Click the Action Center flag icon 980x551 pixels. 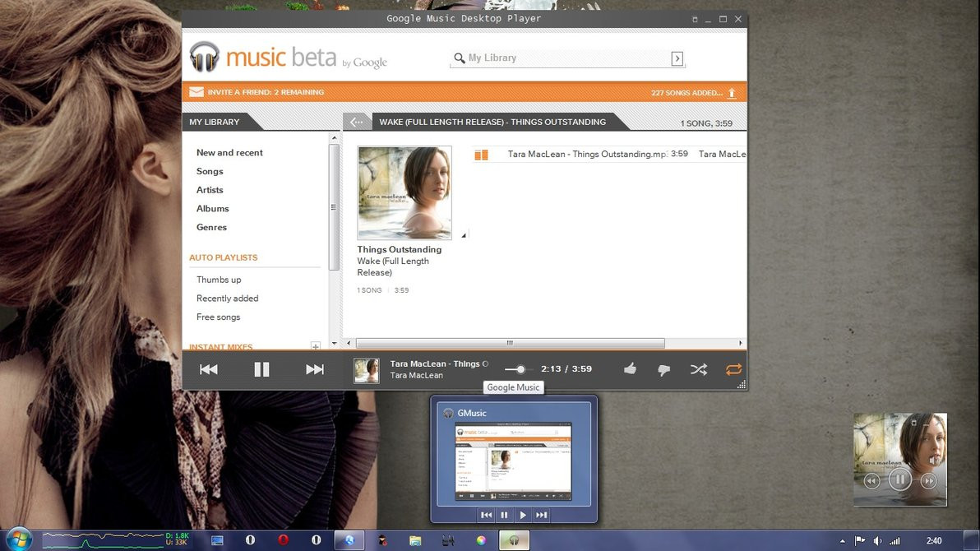coord(860,541)
